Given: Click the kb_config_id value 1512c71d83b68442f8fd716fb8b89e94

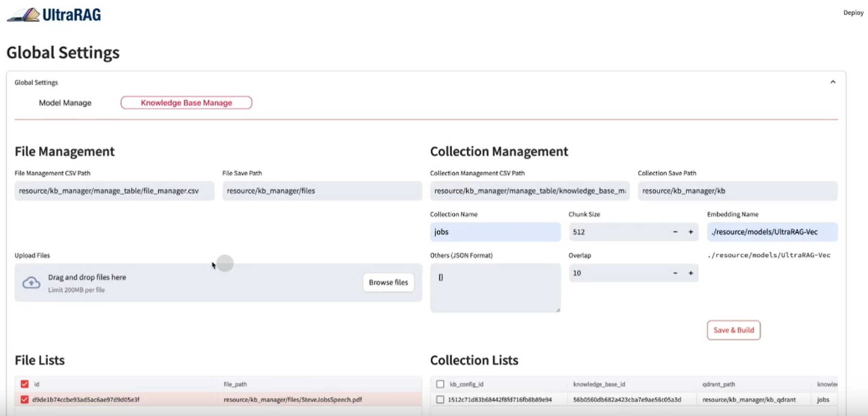Looking at the screenshot, I should pos(500,399).
